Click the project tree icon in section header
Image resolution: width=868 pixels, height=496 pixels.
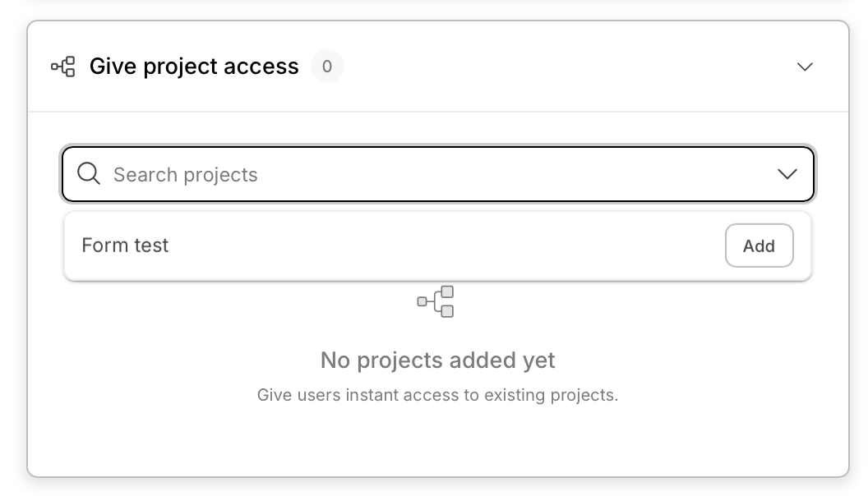pos(63,67)
